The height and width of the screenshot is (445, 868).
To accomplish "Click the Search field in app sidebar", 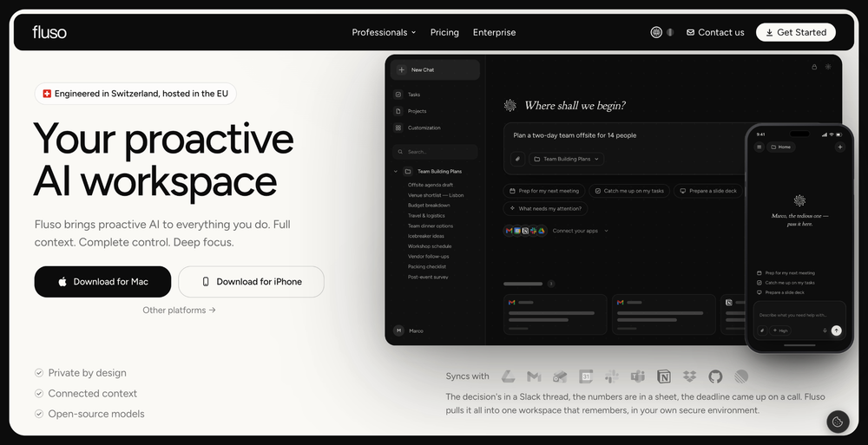I will (x=435, y=152).
